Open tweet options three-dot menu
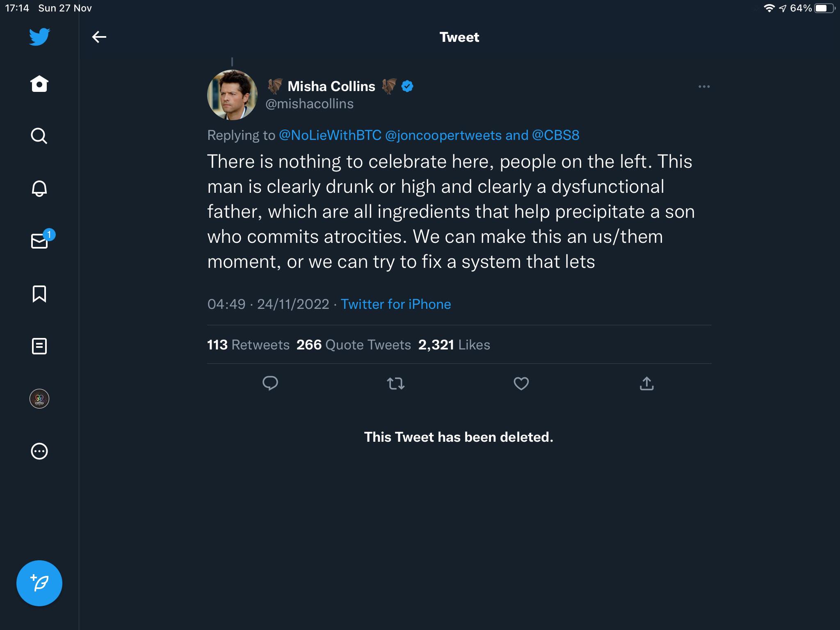 704,87
